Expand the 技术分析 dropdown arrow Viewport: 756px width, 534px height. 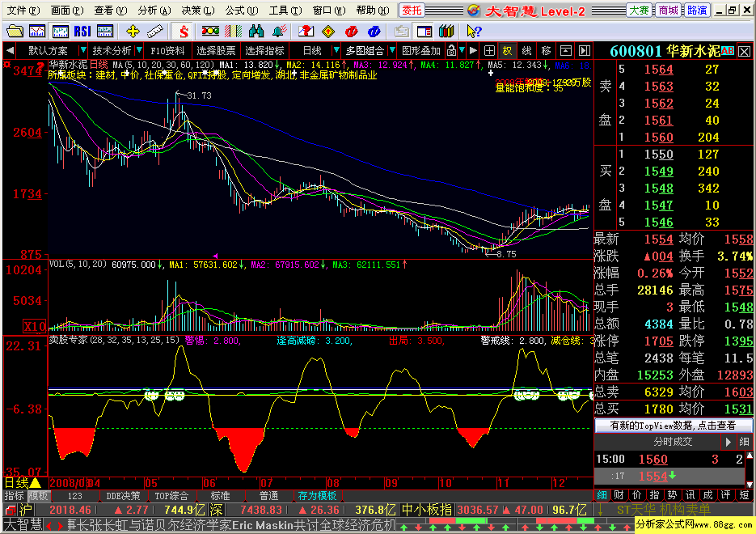tap(139, 50)
